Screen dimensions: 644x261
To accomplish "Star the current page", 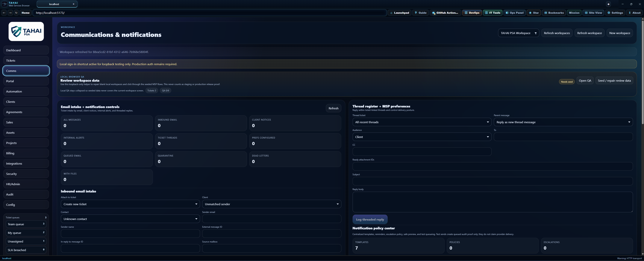I will coord(534,13).
